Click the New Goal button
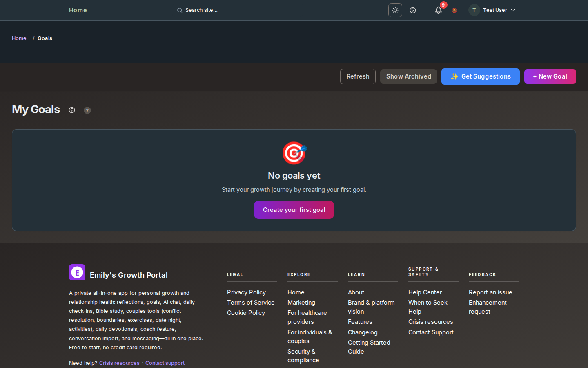 pyautogui.click(x=550, y=76)
